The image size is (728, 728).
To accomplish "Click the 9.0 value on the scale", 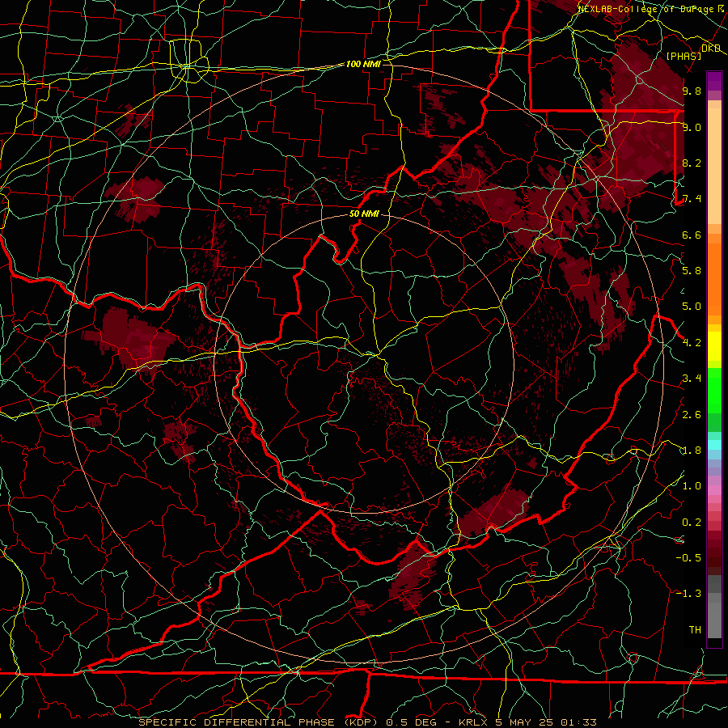I will (x=692, y=127).
